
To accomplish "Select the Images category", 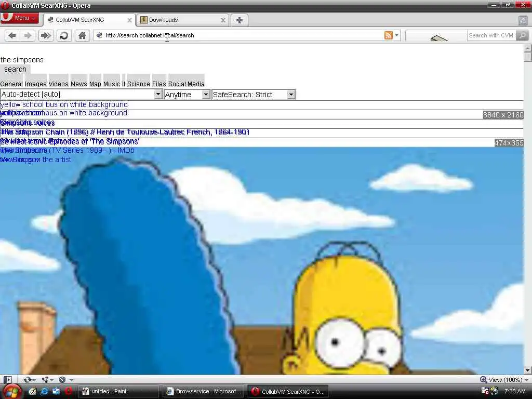I will click(x=36, y=84).
